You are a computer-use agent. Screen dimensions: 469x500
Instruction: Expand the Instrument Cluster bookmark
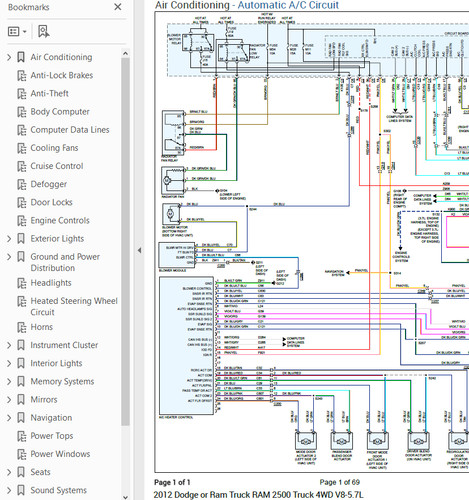tap(9, 345)
